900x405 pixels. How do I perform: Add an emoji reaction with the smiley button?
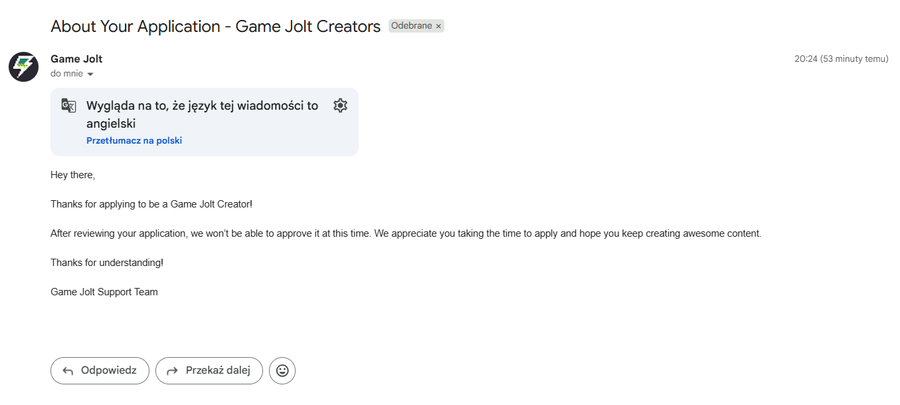282,371
